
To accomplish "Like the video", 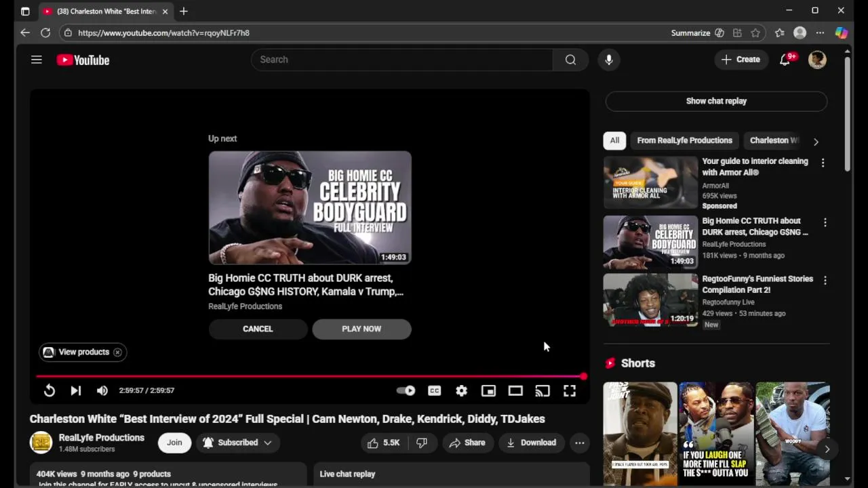I will [x=383, y=443].
